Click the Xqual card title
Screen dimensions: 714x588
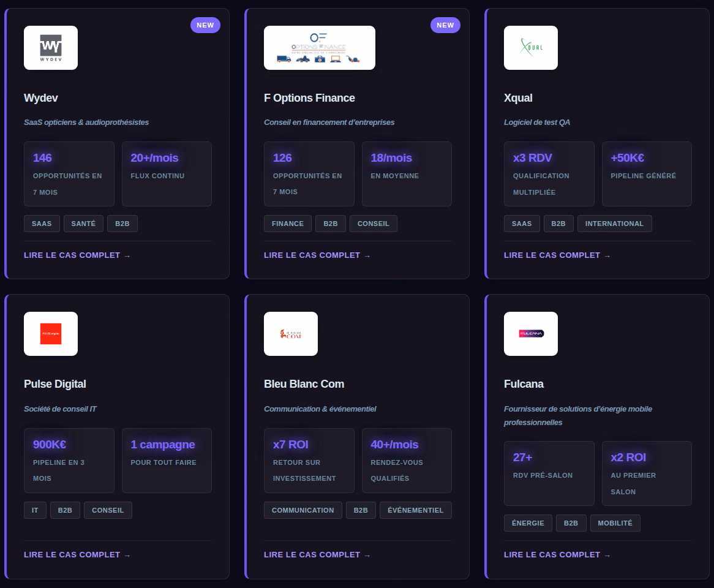518,98
